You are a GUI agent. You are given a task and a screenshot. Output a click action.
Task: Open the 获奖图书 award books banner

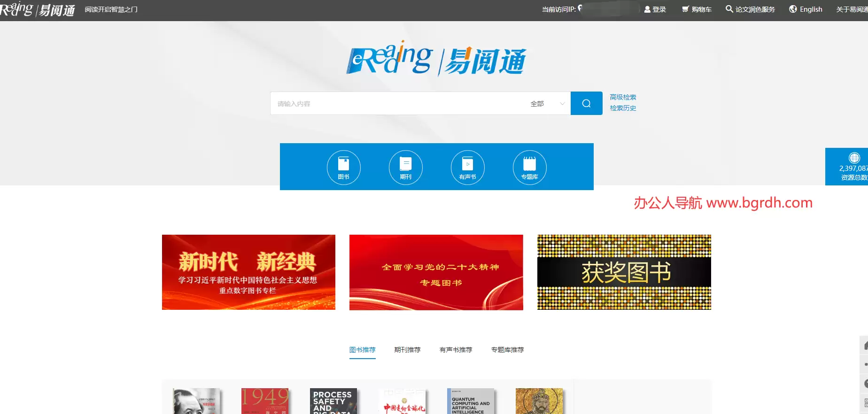(x=624, y=272)
